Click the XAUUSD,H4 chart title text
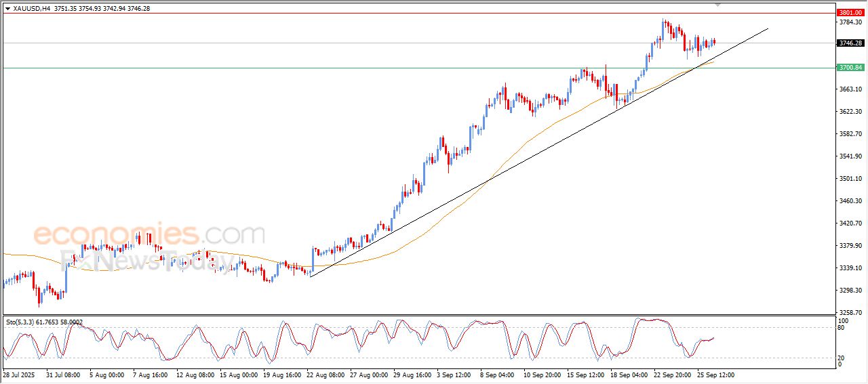This screenshot has height=384, width=868. tap(32, 8)
